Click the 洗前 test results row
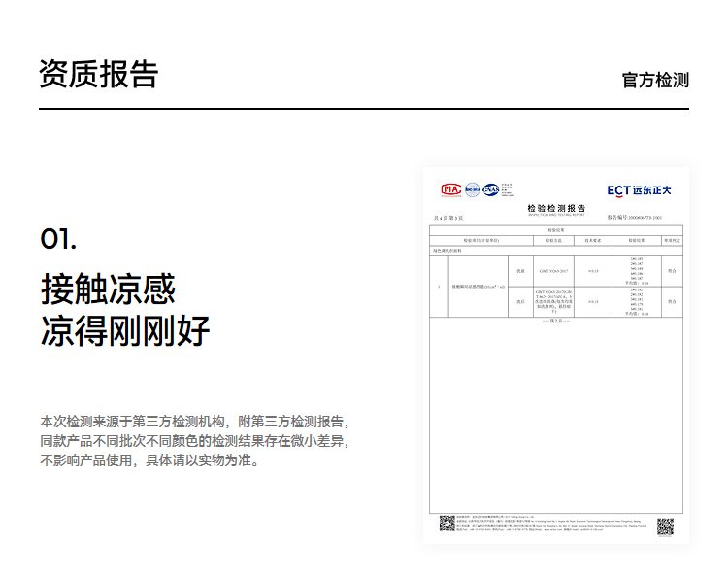Image resolution: width=728 pixels, height=578 pixels. coord(555,269)
